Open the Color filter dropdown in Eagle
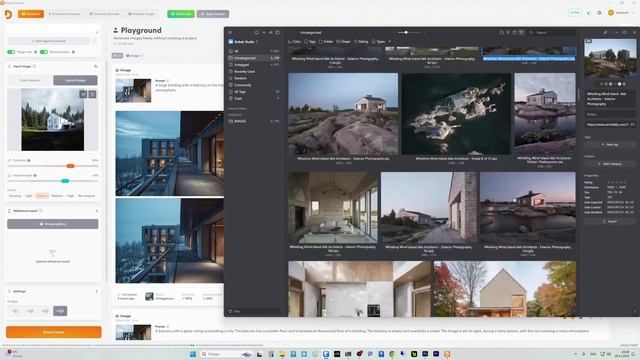Screen dimensions: 640x360 [294, 41]
